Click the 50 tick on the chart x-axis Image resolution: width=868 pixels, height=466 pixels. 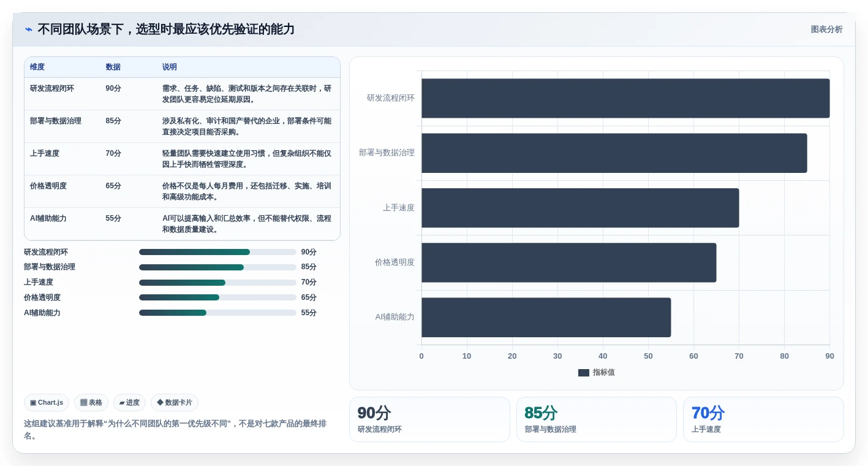648,356
